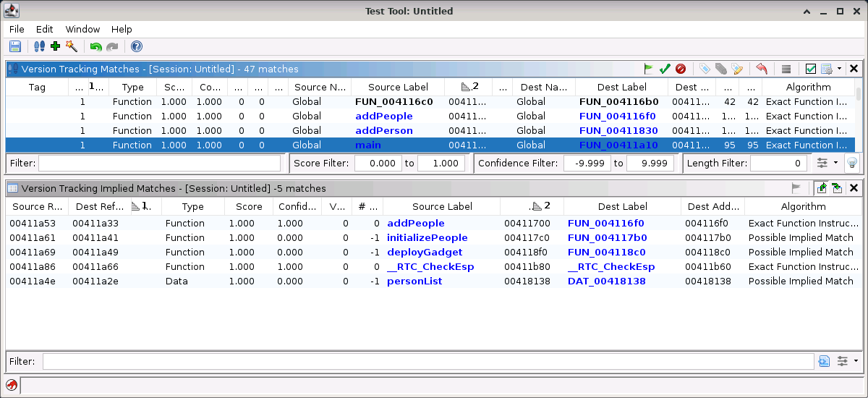
Task: Open the Window menu
Action: [x=82, y=29]
